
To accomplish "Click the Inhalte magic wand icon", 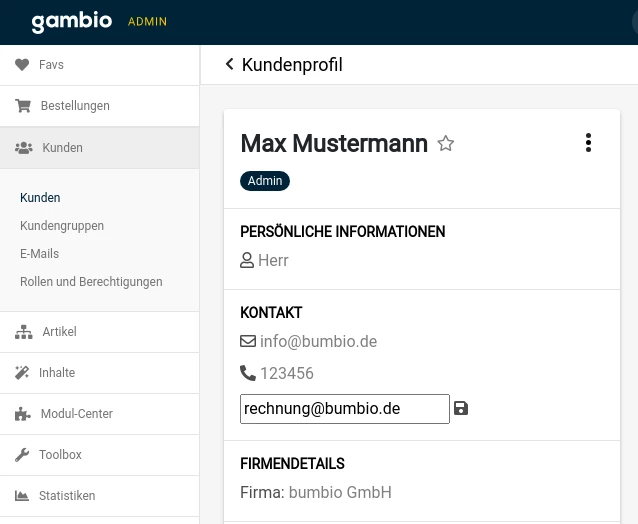I will pos(22,373).
